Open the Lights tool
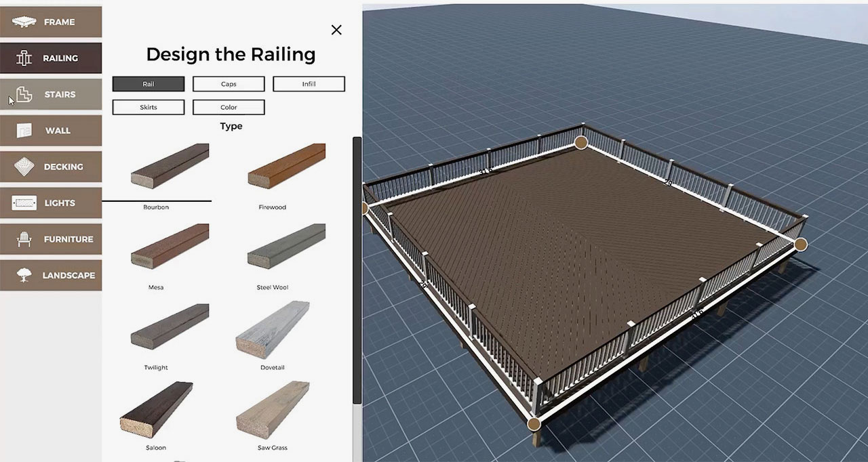The width and height of the screenshot is (868, 462). tap(51, 203)
